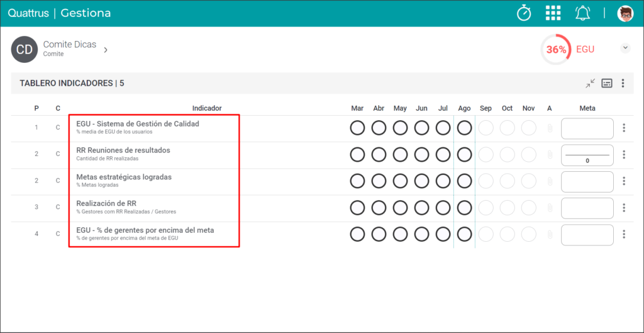The width and height of the screenshot is (644, 333).
Task: Open options menu for EGU Sistema de Gestión row
Action: (x=624, y=128)
